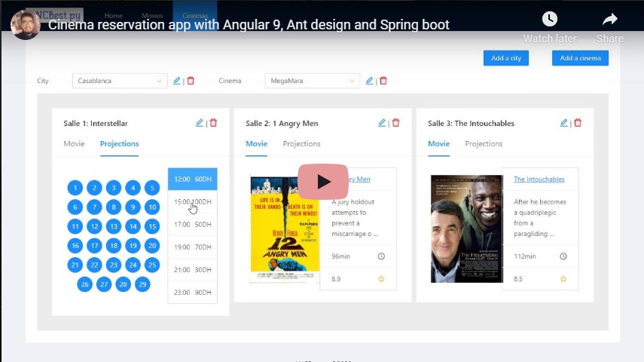Select seat number 29

coord(142,284)
